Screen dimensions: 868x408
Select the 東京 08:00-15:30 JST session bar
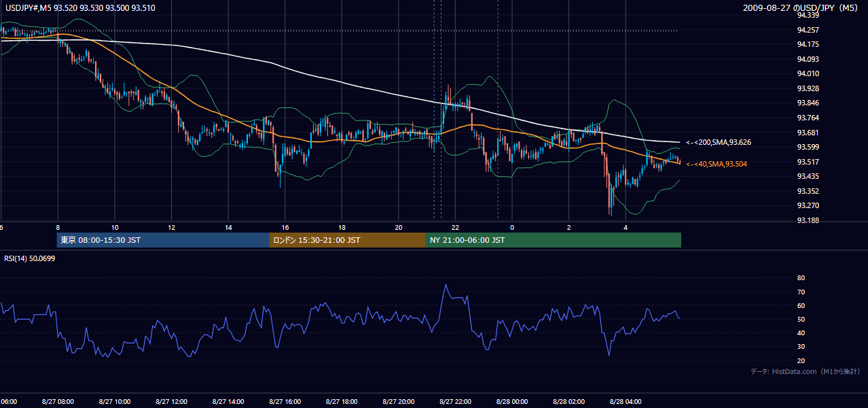pos(164,240)
